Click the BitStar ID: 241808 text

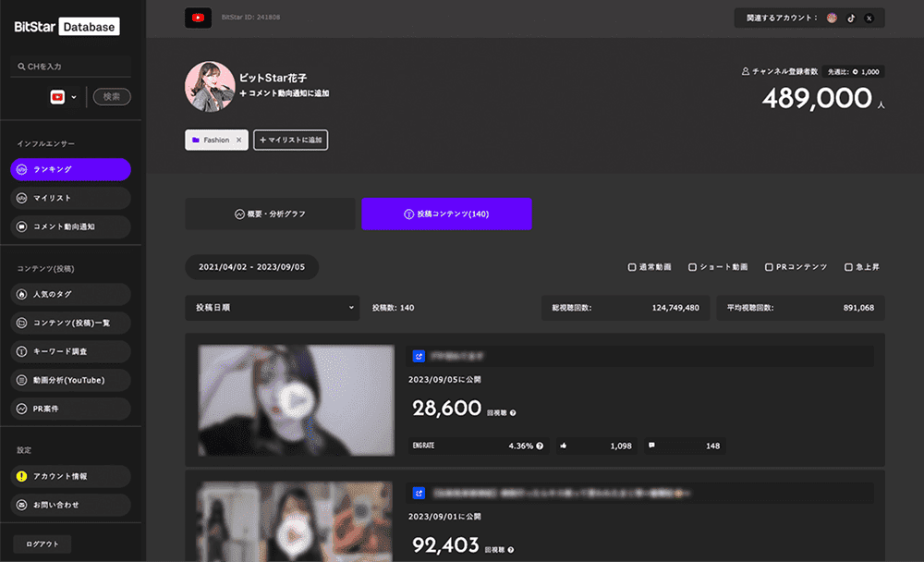click(x=251, y=18)
